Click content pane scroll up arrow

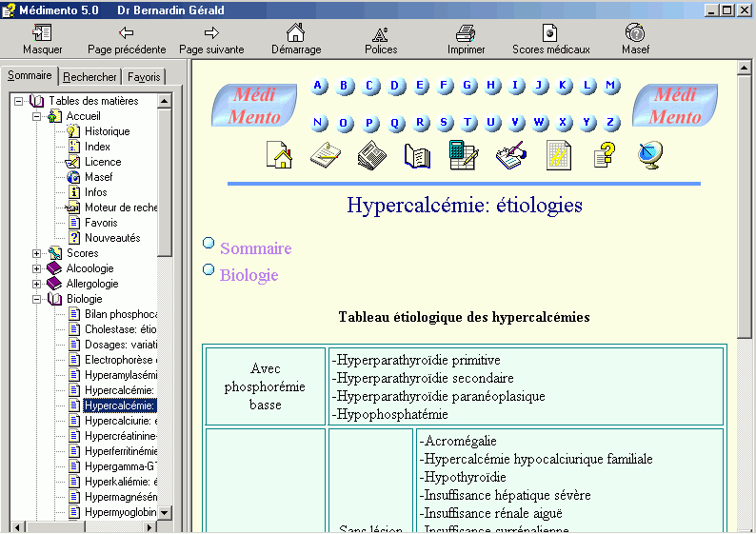pyautogui.click(x=744, y=68)
